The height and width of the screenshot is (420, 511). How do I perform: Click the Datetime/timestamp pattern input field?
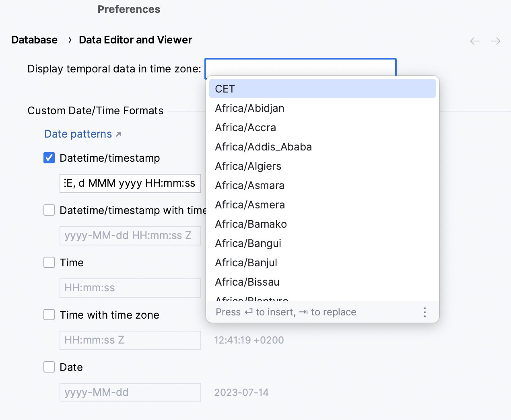130,183
